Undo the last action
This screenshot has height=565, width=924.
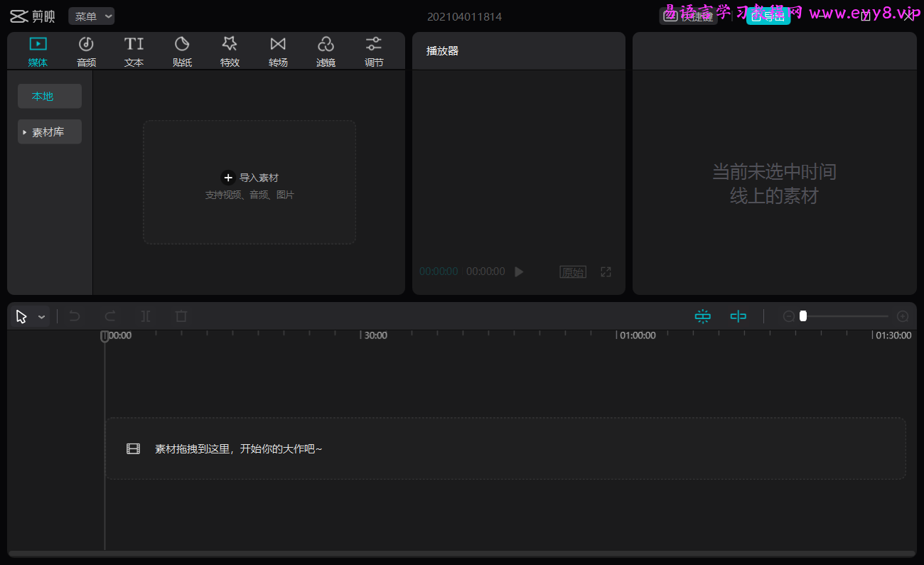(75, 316)
